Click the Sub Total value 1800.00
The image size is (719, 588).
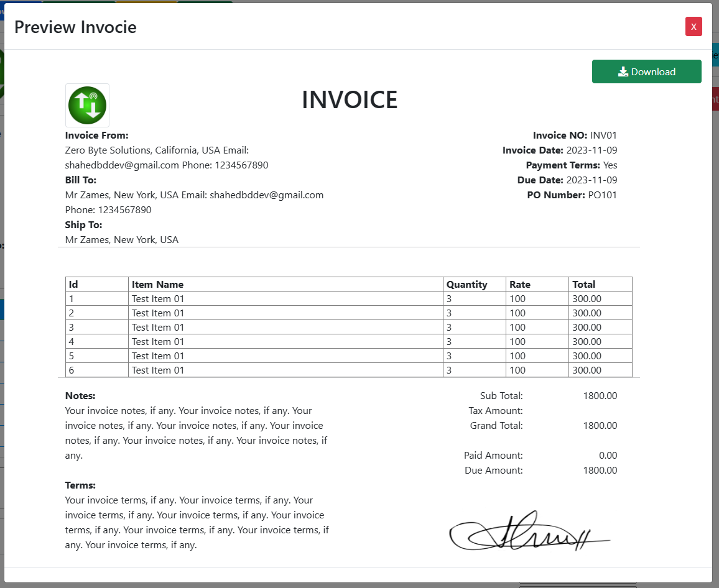tap(599, 395)
